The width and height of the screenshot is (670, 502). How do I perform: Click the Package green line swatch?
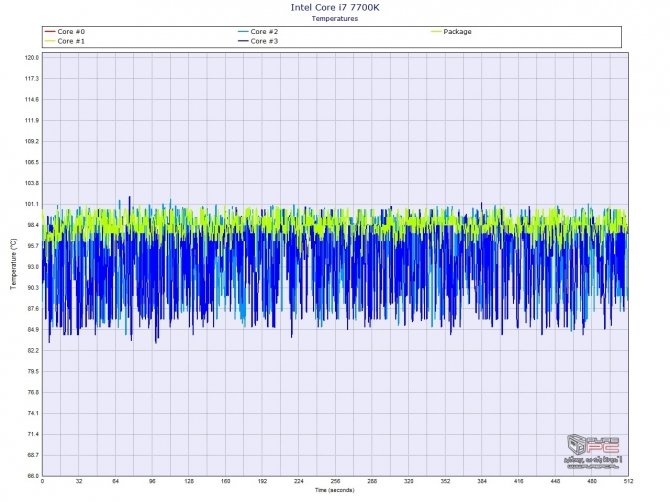[x=436, y=32]
